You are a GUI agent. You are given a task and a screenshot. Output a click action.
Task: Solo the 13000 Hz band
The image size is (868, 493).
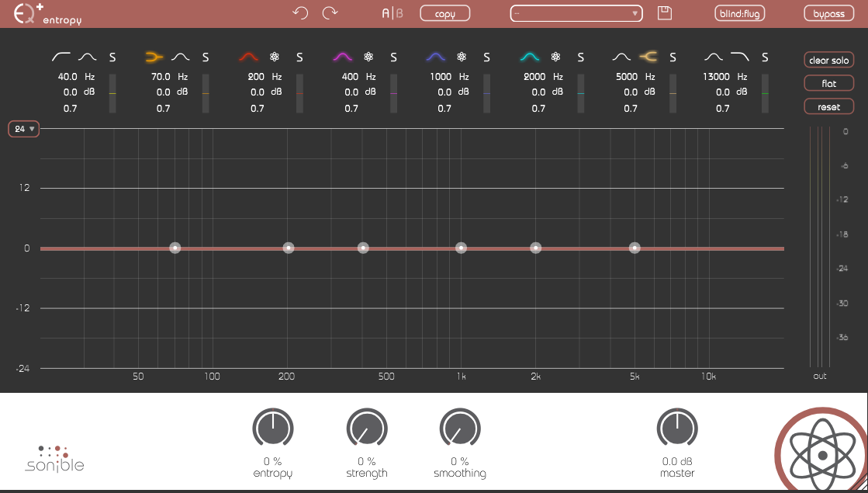pyautogui.click(x=765, y=57)
